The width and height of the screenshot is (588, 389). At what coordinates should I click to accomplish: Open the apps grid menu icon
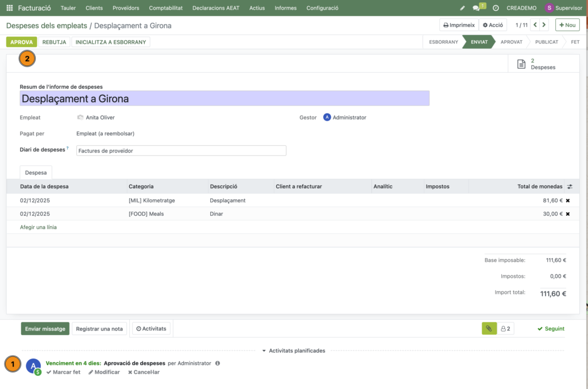point(9,8)
